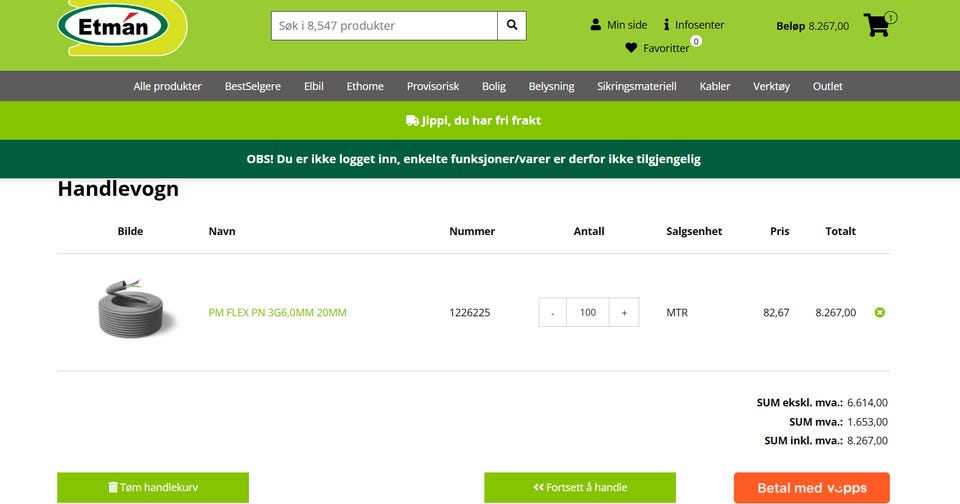The width and height of the screenshot is (960, 504).
Task: Open Ethome category
Action: click(x=365, y=86)
